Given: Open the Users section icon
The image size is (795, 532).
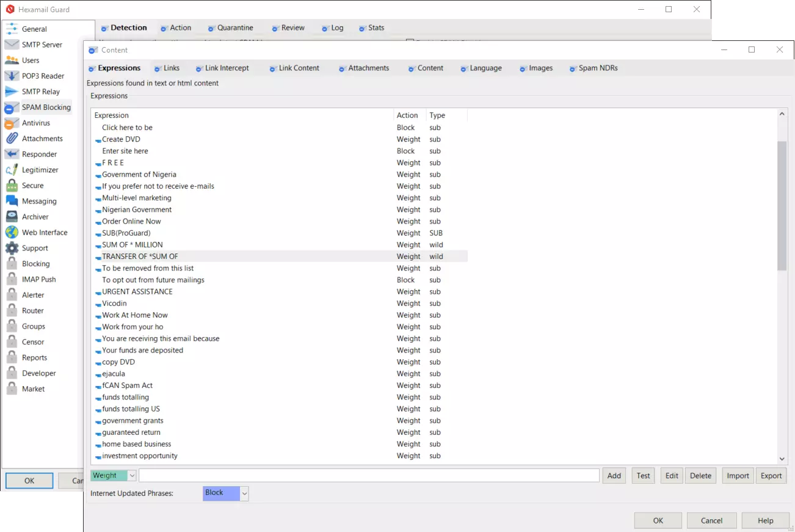Looking at the screenshot, I should (12, 60).
